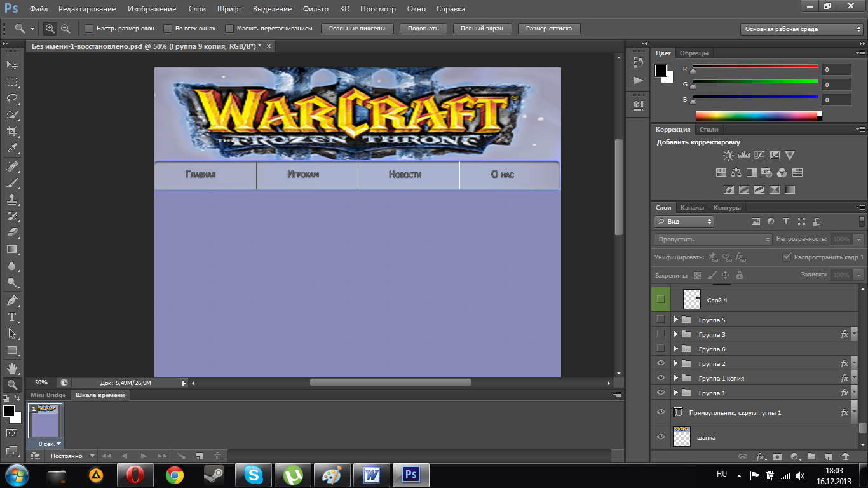Show hidden layer Группа 5
This screenshot has width=868, height=488.
click(x=661, y=320)
